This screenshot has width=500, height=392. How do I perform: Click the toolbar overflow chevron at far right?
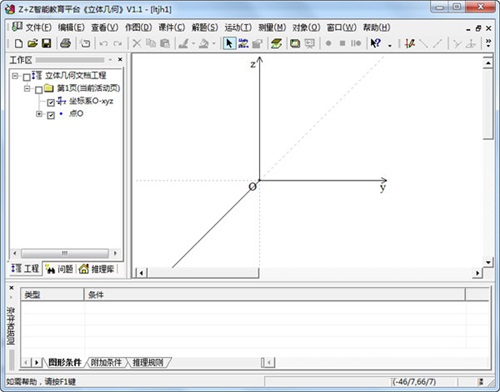[x=488, y=43]
